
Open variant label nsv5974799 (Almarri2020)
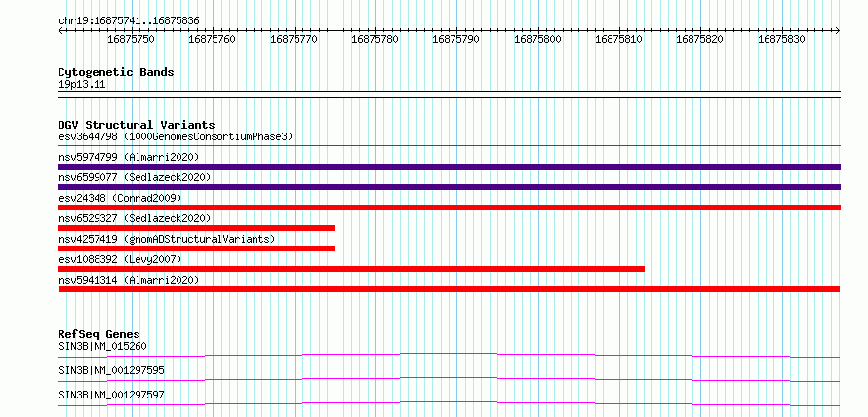pos(129,157)
